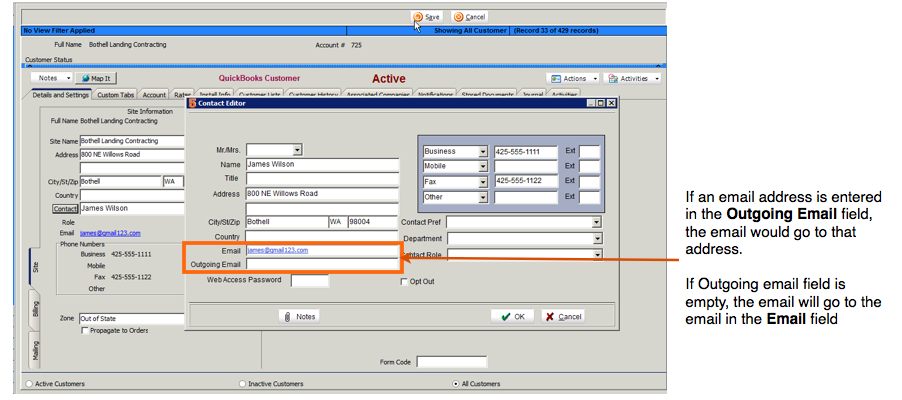
Task: Click the Contact button beside James Wilson
Action: 65,208
